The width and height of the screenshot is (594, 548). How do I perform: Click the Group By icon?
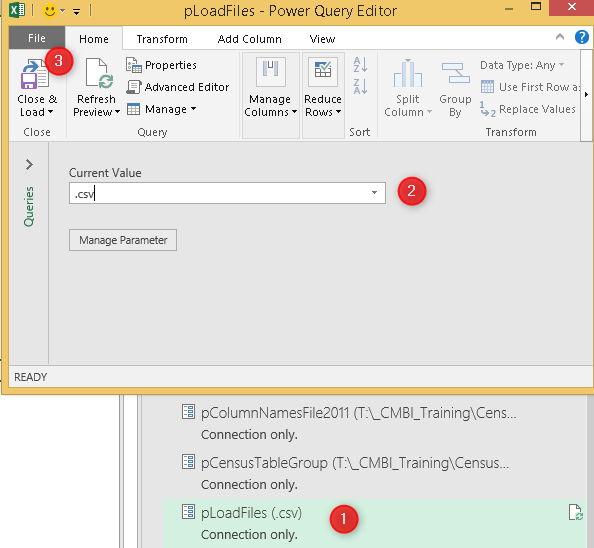point(456,73)
